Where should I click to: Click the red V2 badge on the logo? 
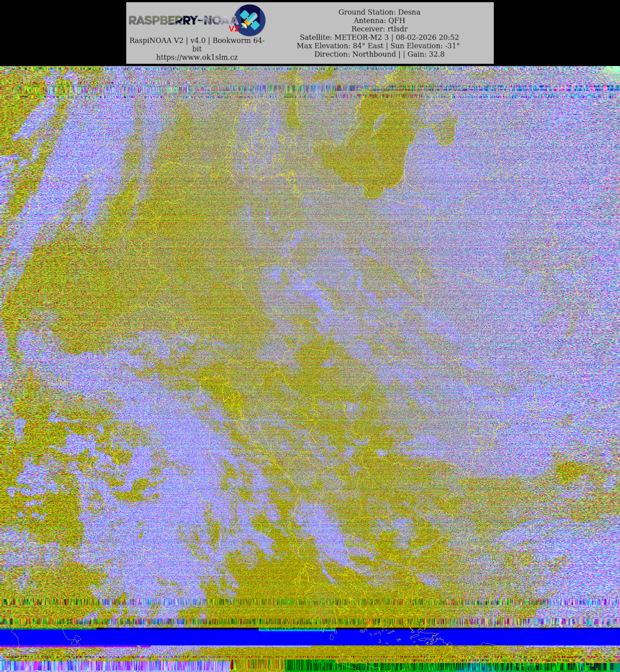[x=234, y=29]
